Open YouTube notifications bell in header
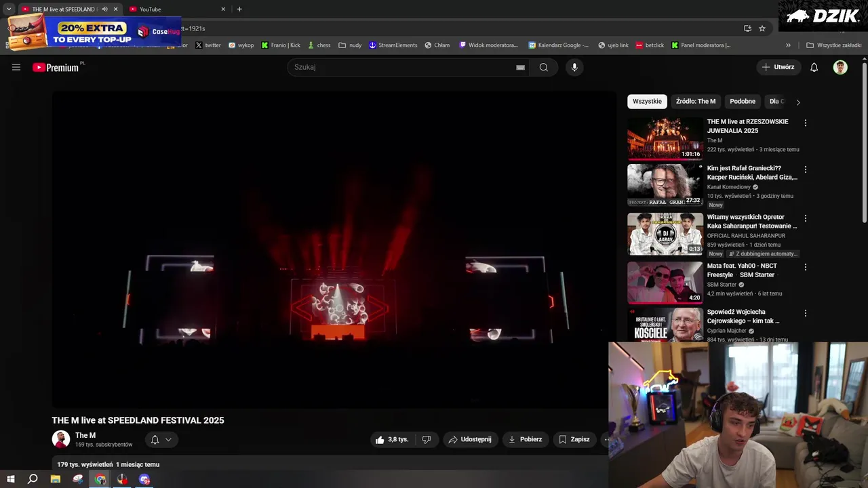This screenshot has width=868, height=488. pos(814,67)
